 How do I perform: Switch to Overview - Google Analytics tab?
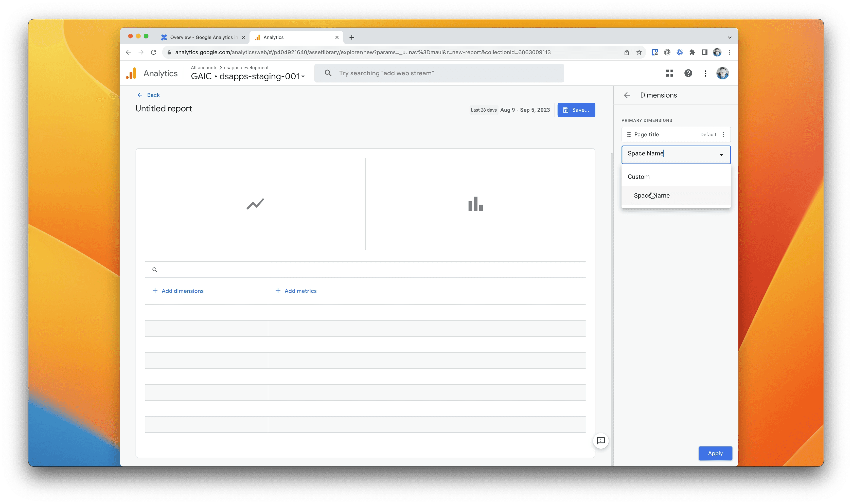[x=204, y=37]
